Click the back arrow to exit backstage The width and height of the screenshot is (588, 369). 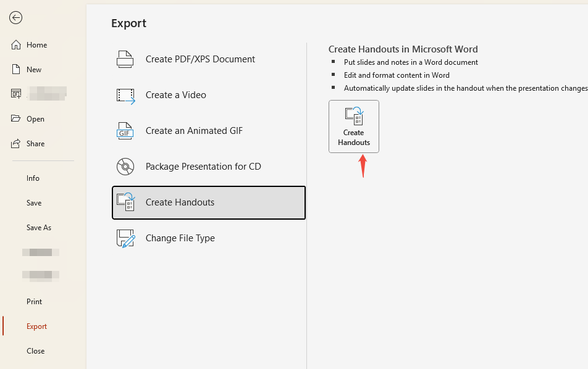click(x=16, y=18)
